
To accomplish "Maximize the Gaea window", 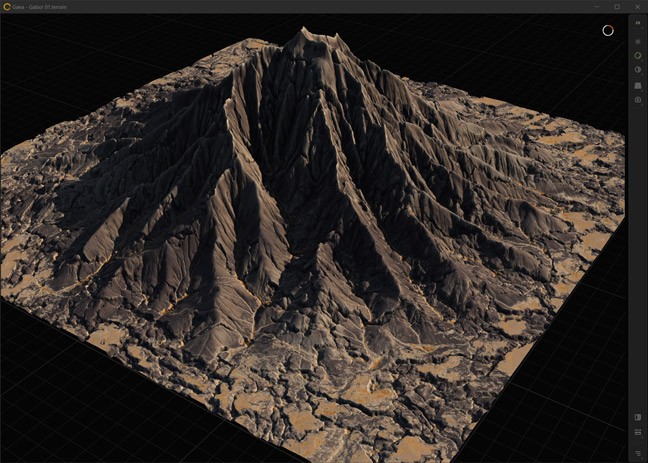I will 616,6.
